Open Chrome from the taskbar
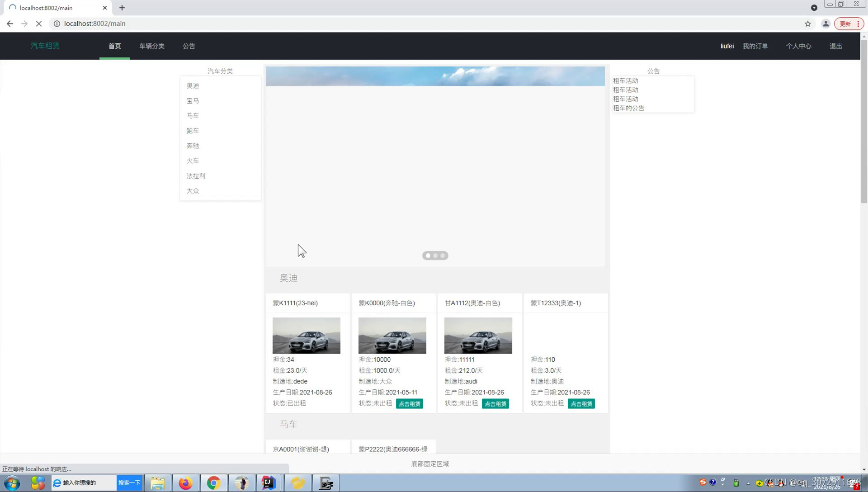Screen dimensions: 868x492 point(213,483)
